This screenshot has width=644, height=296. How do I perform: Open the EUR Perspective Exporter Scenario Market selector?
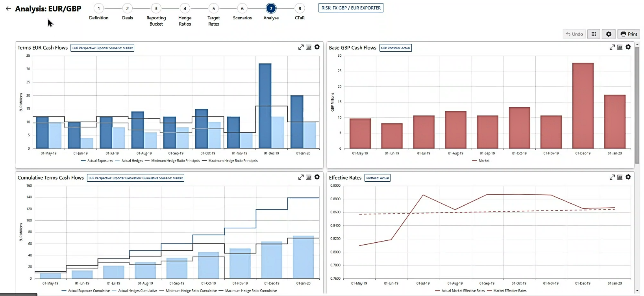click(102, 48)
